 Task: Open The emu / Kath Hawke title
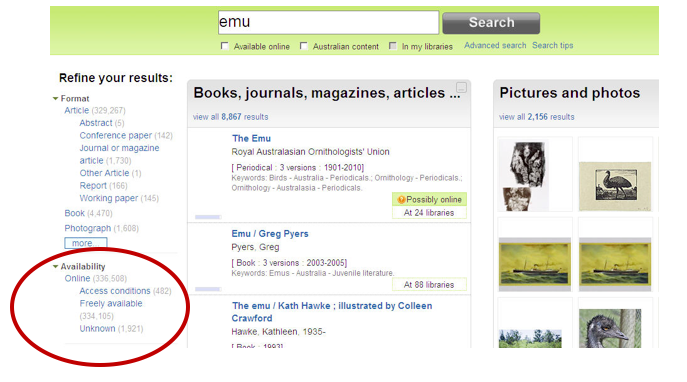332,312
